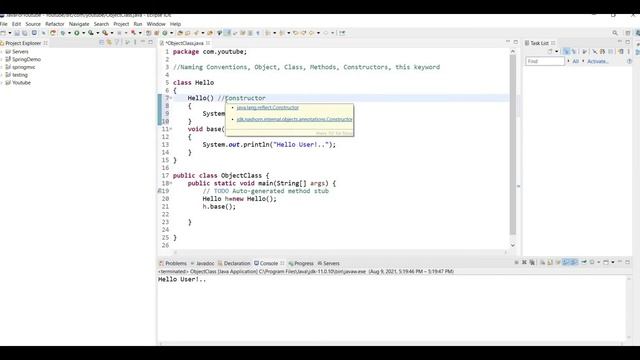This screenshot has height=360, width=640.
Task: Click the Link with Editor icon in Project Explorer
Action: pos(109,42)
